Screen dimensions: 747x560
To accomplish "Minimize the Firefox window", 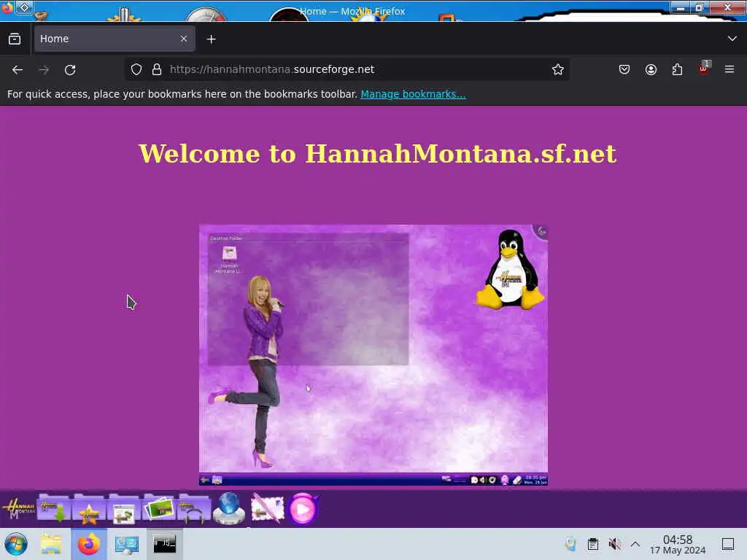I will click(x=681, y=7).
